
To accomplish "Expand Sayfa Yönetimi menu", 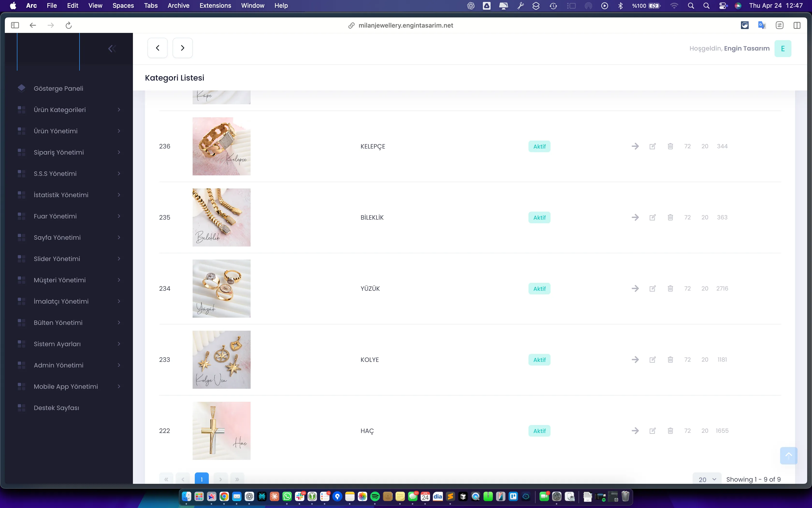I will click(69, 238).
